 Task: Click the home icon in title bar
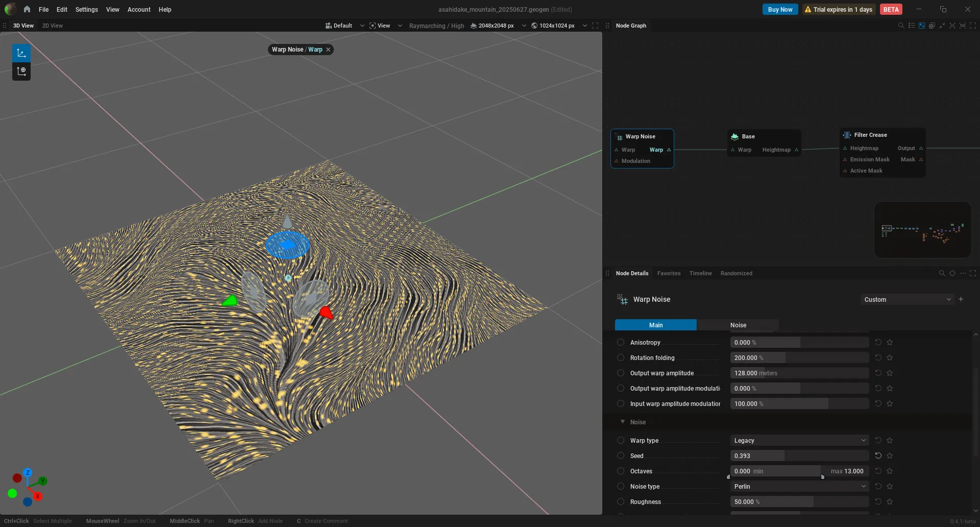click(27, 9)
